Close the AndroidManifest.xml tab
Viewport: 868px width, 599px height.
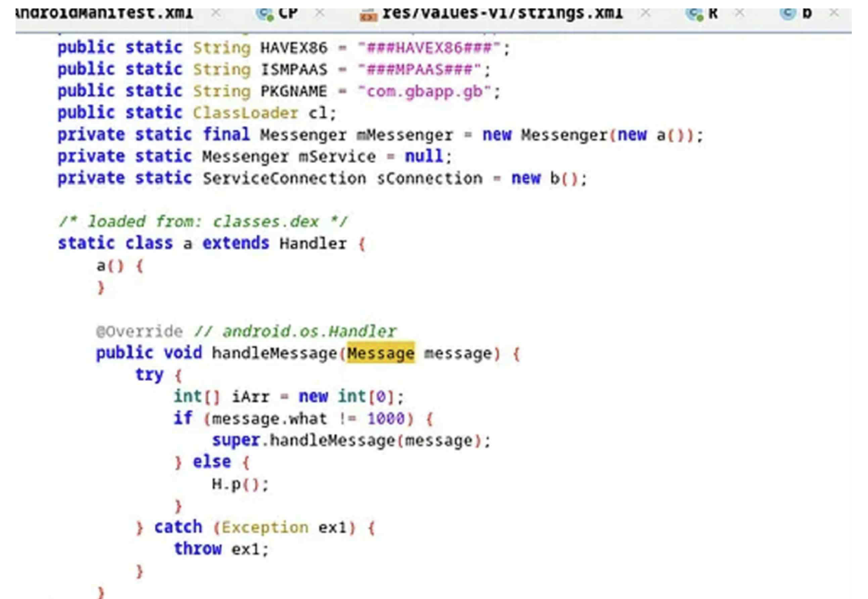pyautogui.click(x=216, y=13)
